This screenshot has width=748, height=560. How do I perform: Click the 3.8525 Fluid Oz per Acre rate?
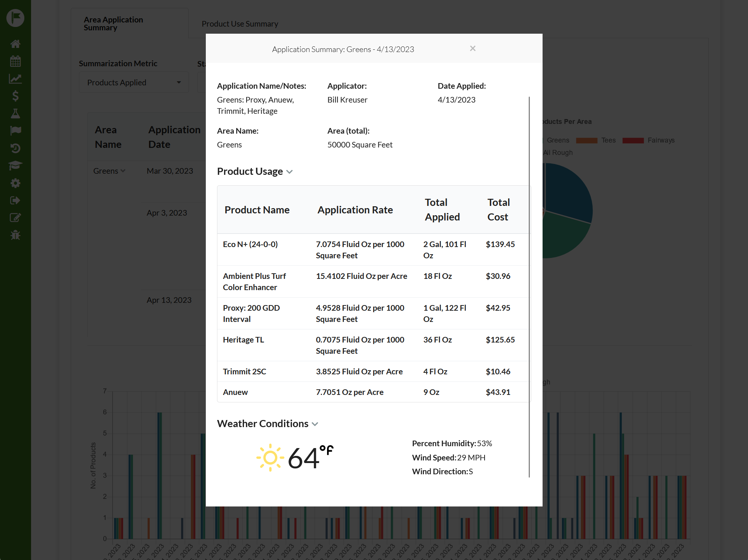coord(359,371)
